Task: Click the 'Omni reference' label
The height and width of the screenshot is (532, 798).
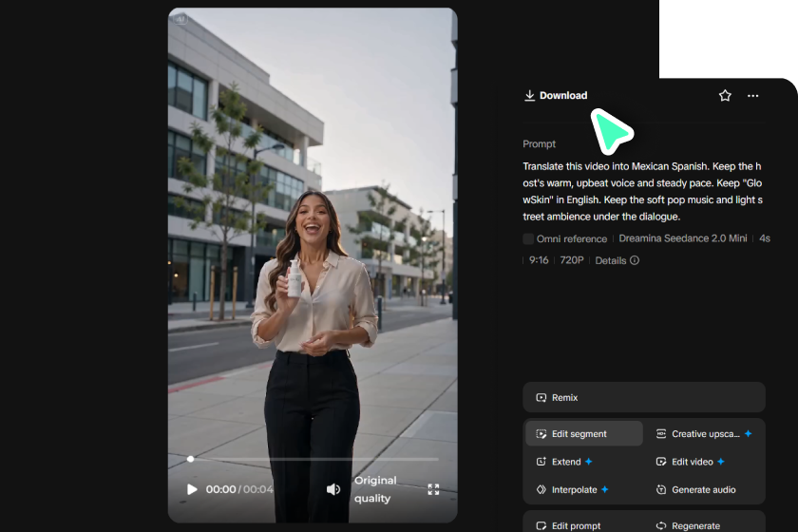Action: pos(572,238)
